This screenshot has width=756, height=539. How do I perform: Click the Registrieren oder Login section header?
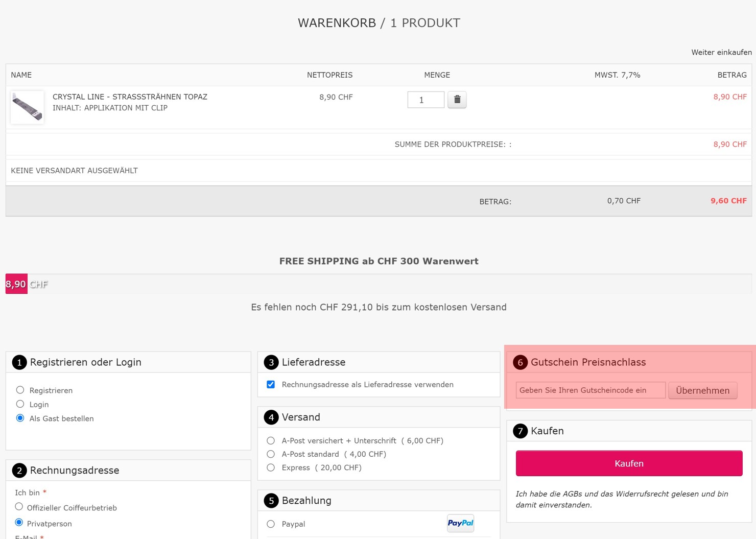(128, 362)
